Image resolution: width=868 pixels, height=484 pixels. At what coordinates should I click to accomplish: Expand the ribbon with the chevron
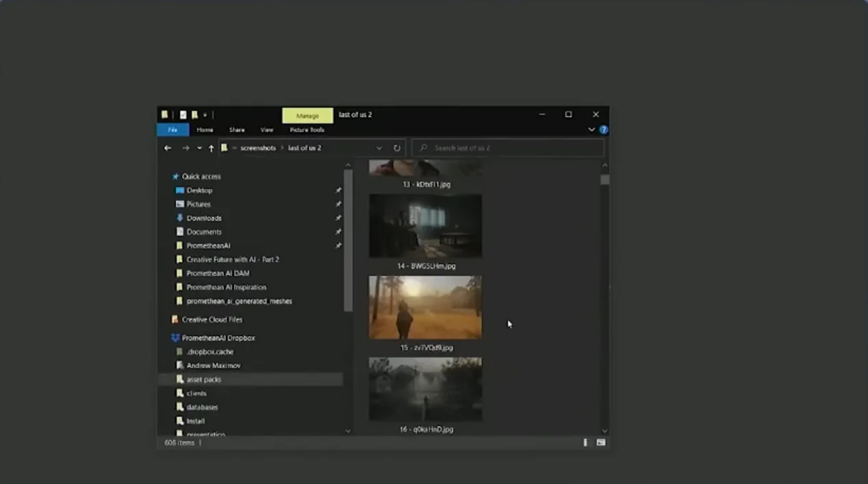(591, 129)
